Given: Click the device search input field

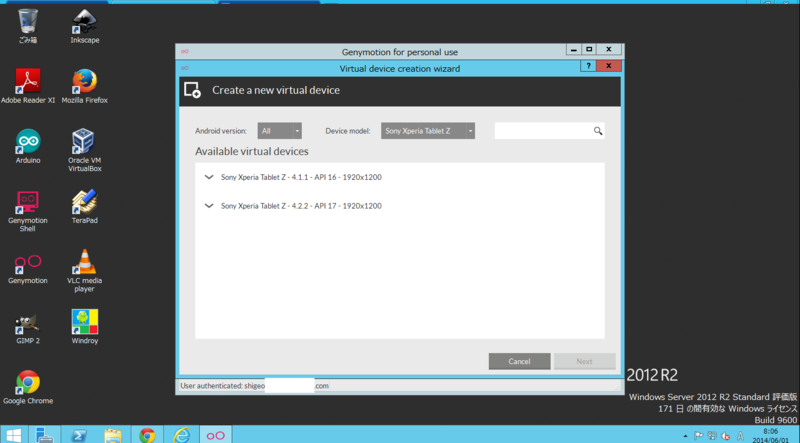Looking at the screenshot, I should [549, 131].
